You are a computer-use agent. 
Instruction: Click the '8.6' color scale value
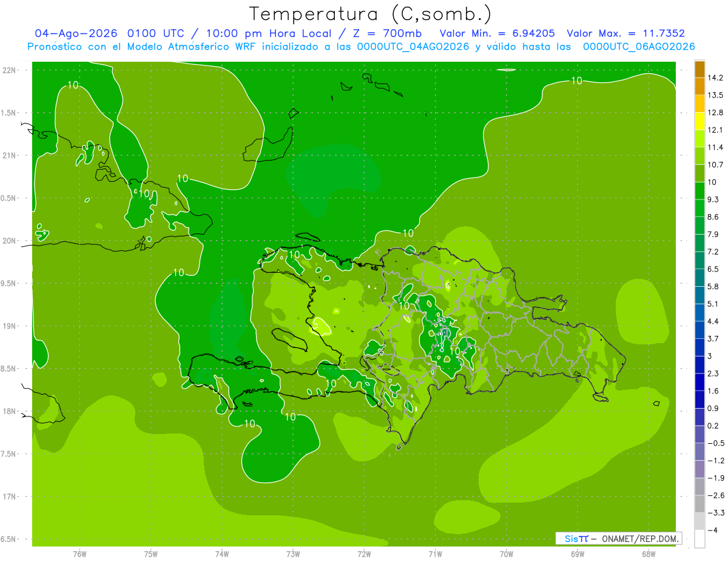(x=713, y=217)
